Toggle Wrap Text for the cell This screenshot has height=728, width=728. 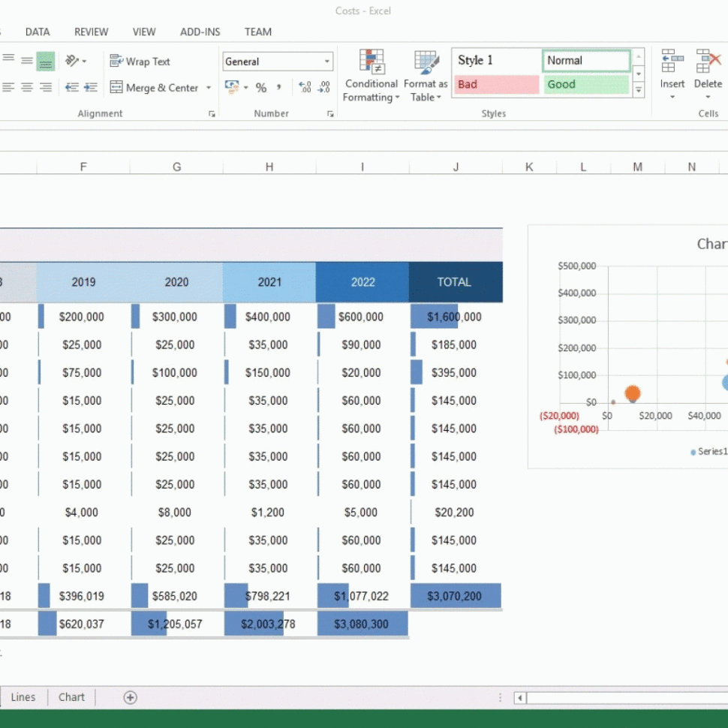pyautogui.click(x=140, y=62)
